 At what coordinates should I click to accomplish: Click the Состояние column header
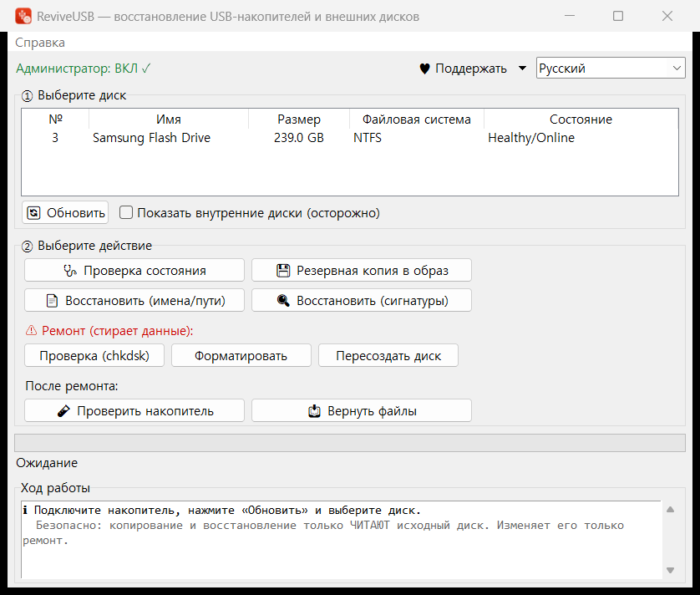click(x=581, y=120)
